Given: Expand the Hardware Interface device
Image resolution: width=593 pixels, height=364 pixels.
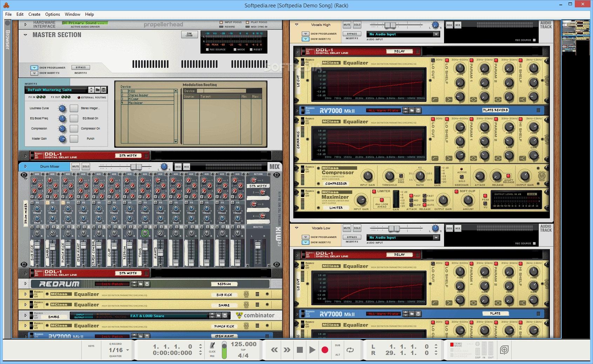Looking at the screenshot, I should tap(26, 24).
